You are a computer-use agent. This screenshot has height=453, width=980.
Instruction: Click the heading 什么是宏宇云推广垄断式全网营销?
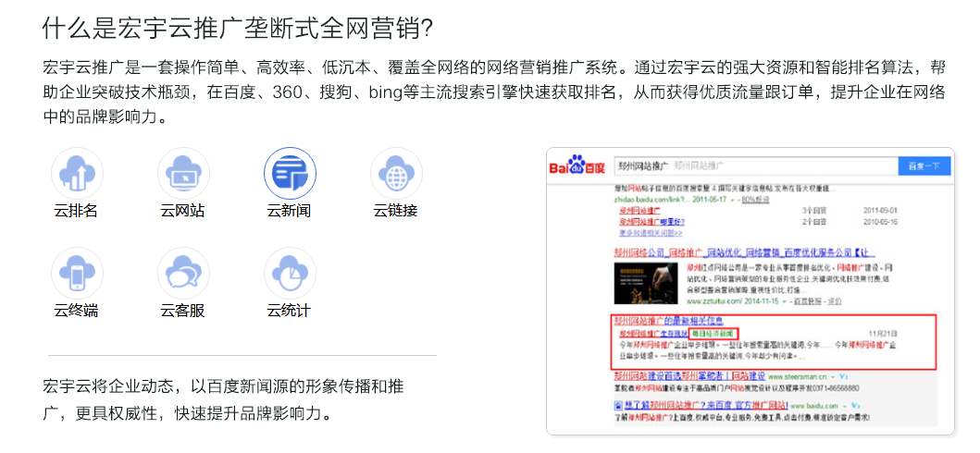pyautogui.click(x=238, y=28)
